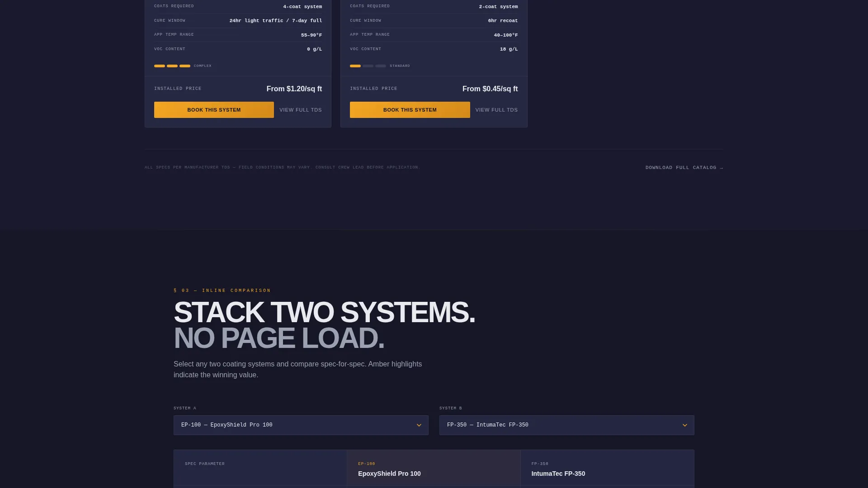
Task: Click the '4-coat system' value
Action: (x=302, y=7)
